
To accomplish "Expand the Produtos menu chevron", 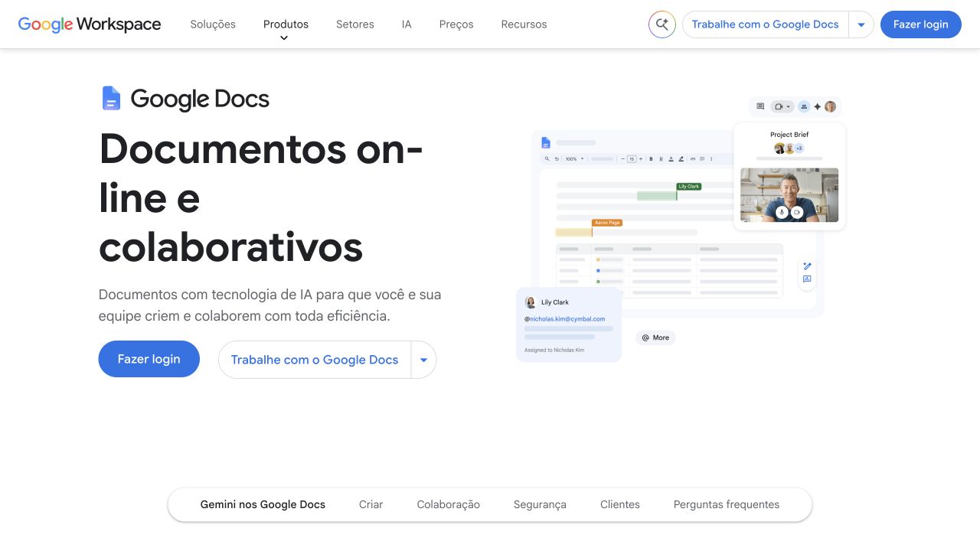I will coord(284,37).
